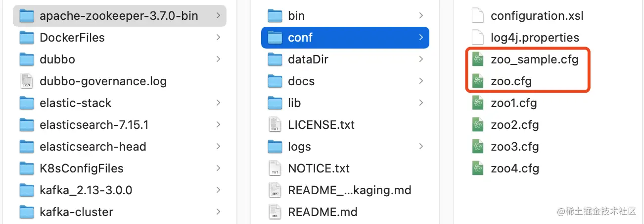Screen dimensions: 644x224
Task: Select the elasticsearch-head folder name
Action: (93, 147)
